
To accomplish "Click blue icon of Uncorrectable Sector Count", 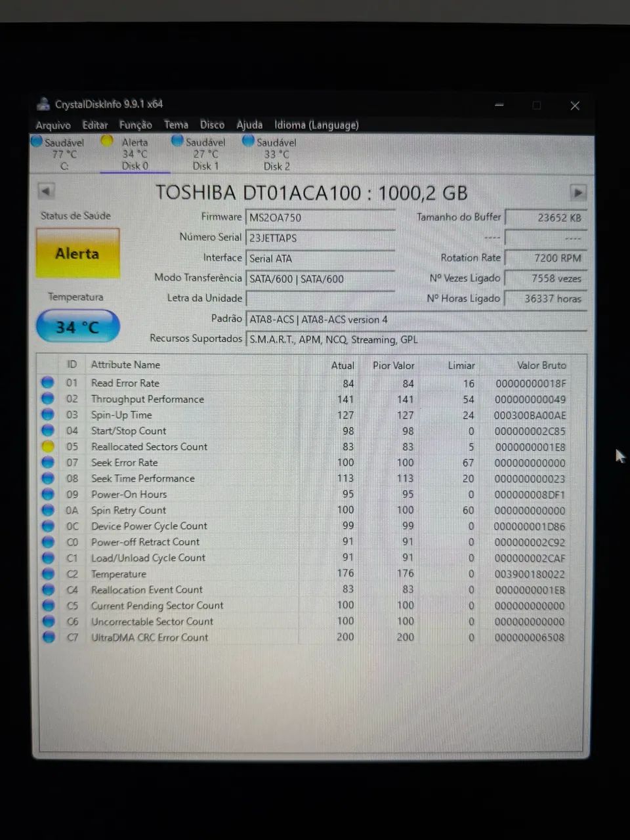I will point(48,621).
